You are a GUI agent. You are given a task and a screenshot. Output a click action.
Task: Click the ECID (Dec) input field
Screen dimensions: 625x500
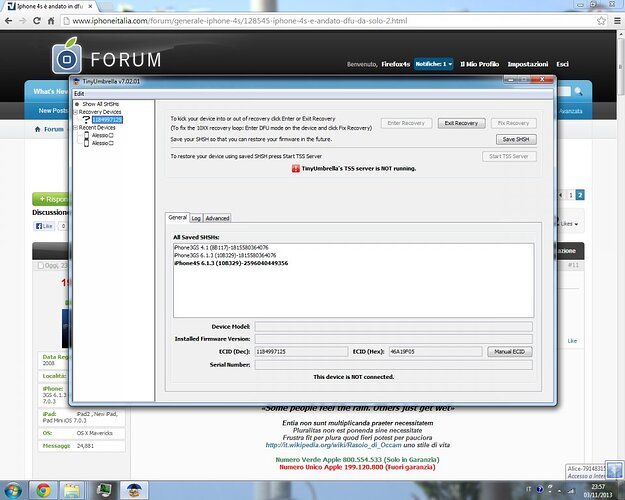[300, 353]
